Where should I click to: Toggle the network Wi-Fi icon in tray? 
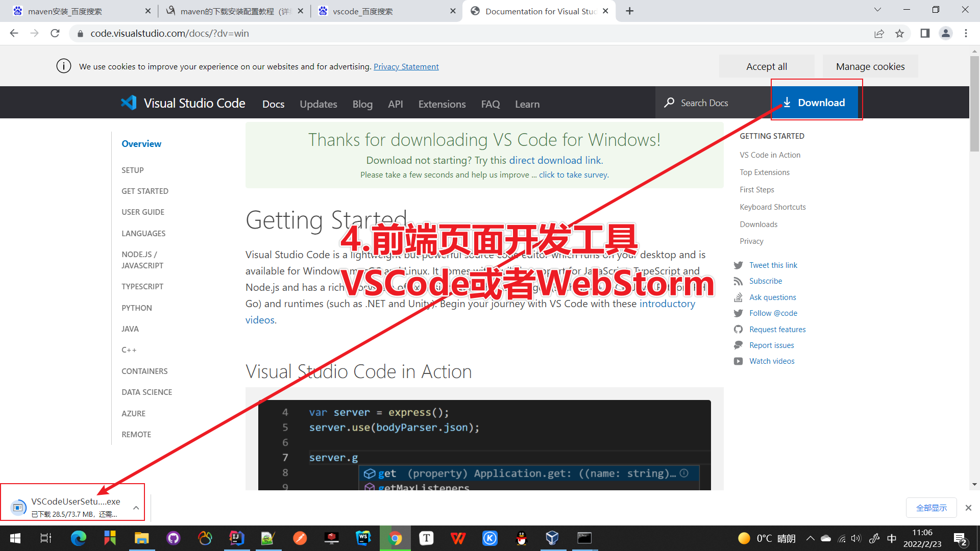pos(842,538)
